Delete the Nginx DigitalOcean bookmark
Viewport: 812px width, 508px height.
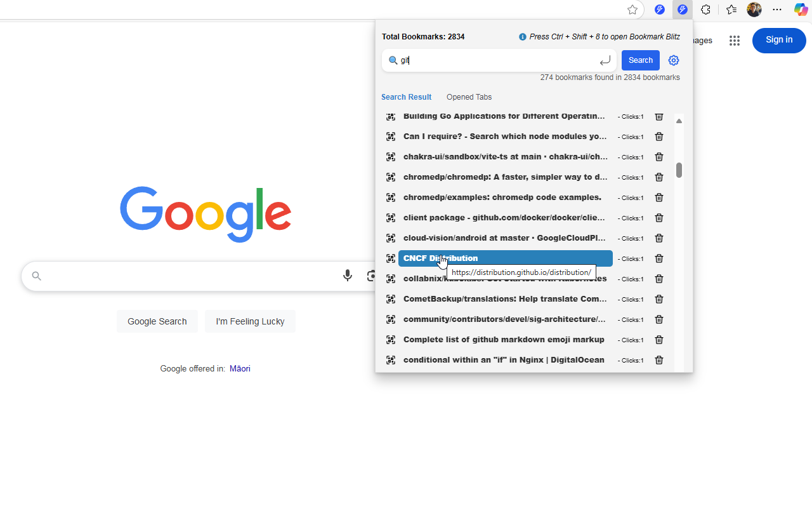tap(659, 360)
